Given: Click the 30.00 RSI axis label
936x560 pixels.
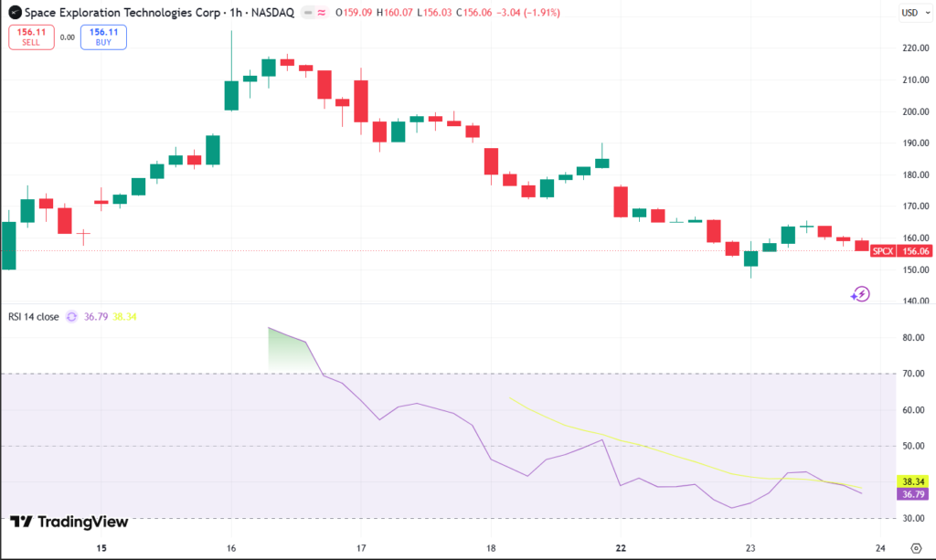Looking at the screenshot, I should coord(913,518).
